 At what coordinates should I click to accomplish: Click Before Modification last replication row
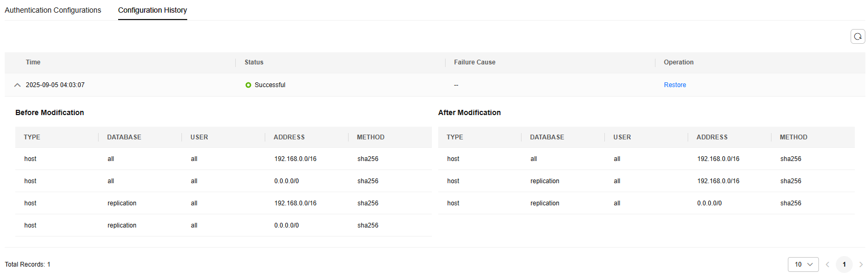tap(224, 225)
